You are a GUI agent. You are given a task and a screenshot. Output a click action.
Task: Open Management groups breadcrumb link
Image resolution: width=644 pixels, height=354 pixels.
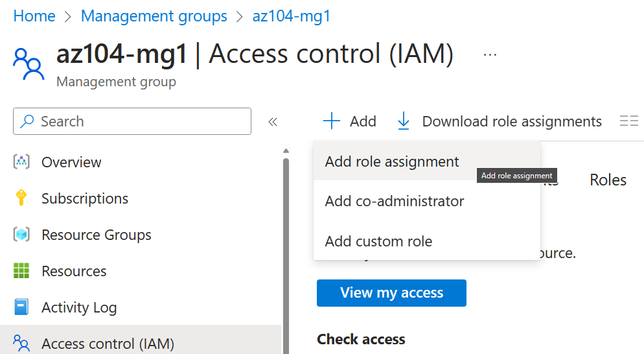[154, 16]
